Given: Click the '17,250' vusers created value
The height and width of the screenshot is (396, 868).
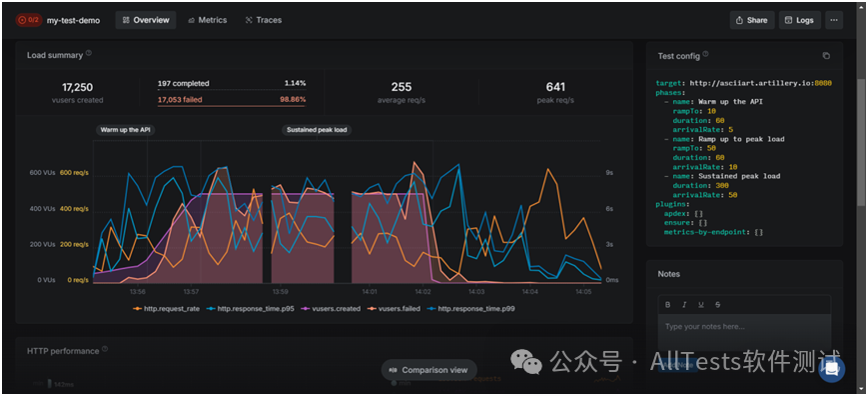Looking at the screenshot, I should click(x=78, y=87).
